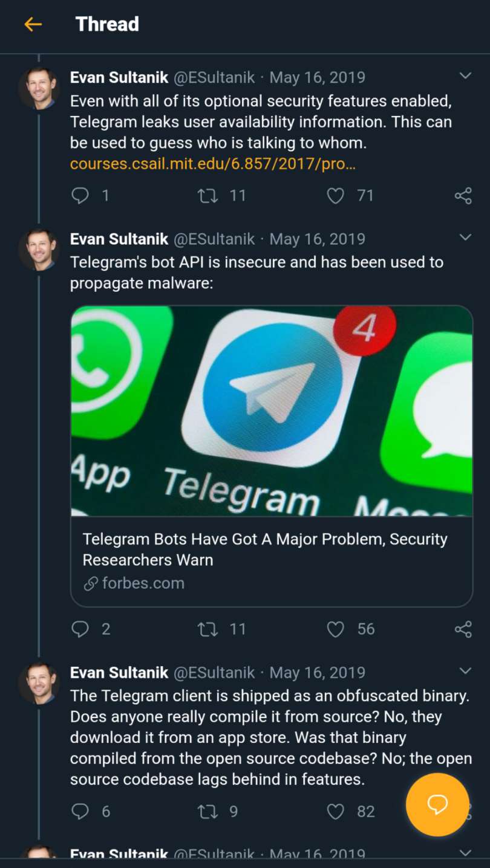Expand options on the obfuscated binary tweet
The image size is (490, 868).
(465, 670)
